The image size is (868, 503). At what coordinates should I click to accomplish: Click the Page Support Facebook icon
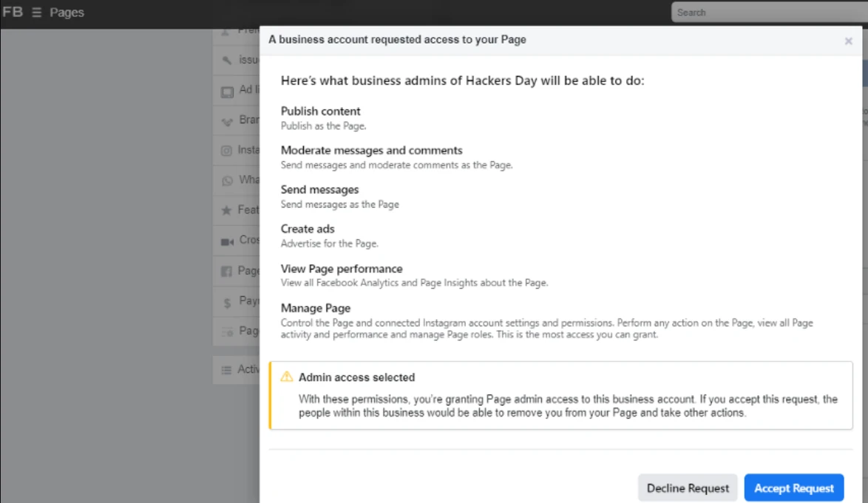coord(227,271)
